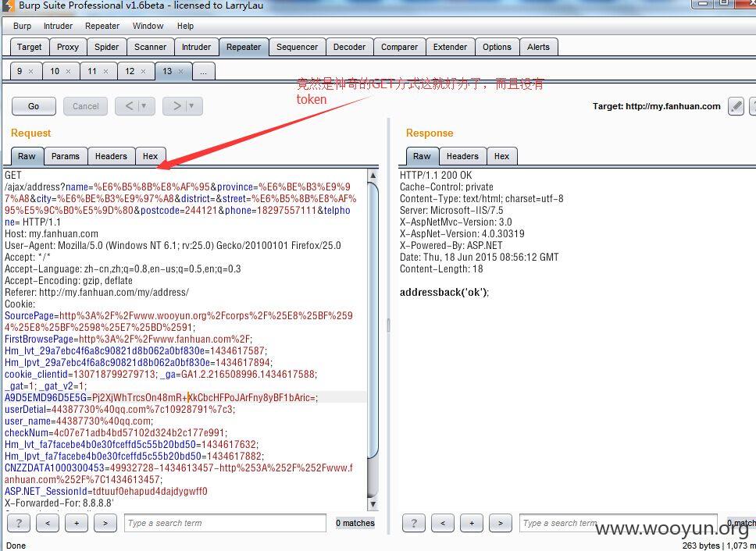Open new Repeater tab with ellipsis tab
756x551 pixels.
click(204, 72)
